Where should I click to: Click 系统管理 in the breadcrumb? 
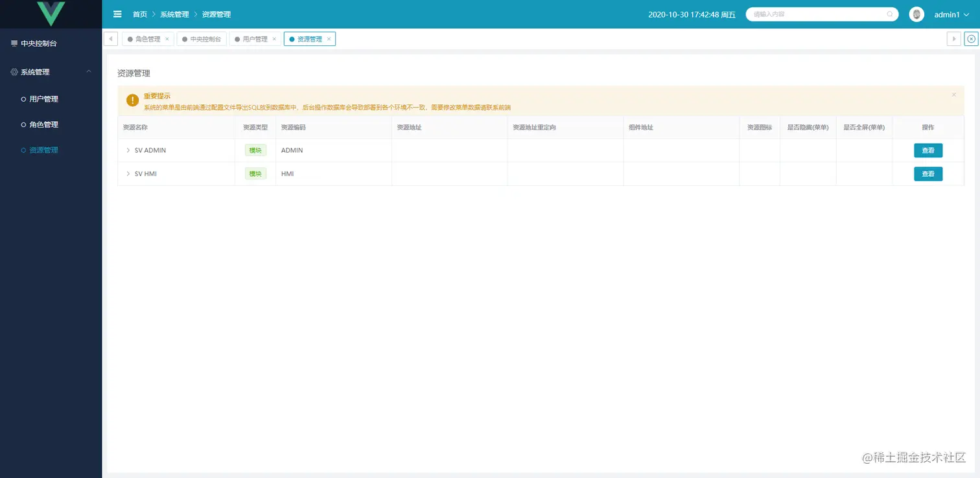[x=174, y=14]
